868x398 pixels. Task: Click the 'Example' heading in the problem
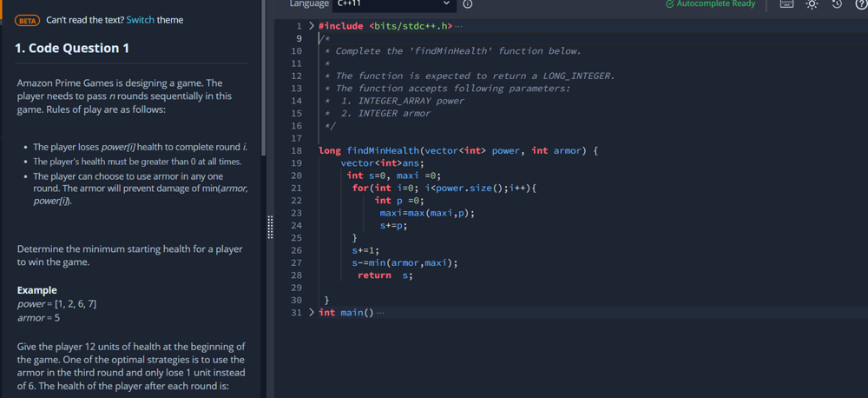[36, 290]
